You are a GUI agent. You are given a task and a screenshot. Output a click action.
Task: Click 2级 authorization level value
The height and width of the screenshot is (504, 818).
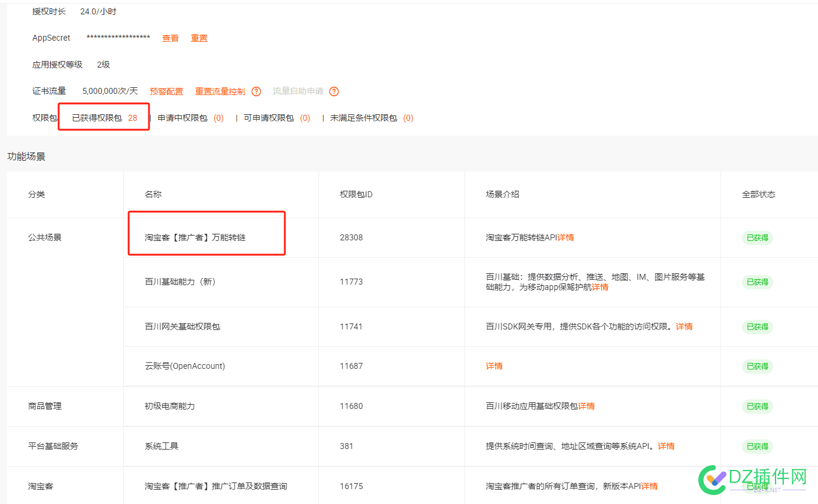pyautogui.click(x=104, y=65)
